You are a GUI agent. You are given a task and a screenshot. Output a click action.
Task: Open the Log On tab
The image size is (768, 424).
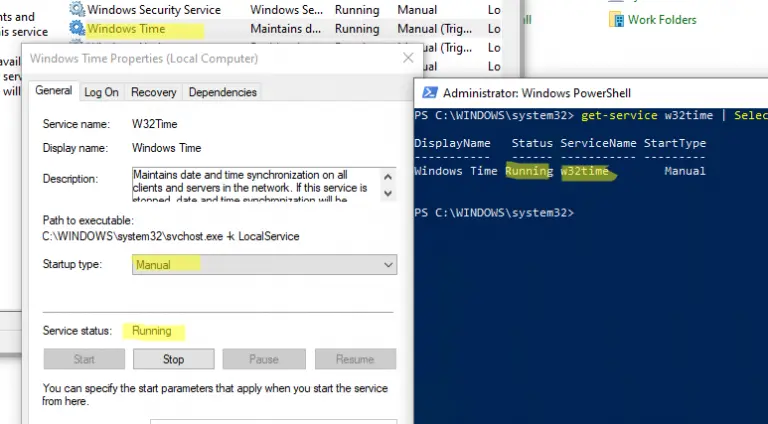(x=101, y=92)
